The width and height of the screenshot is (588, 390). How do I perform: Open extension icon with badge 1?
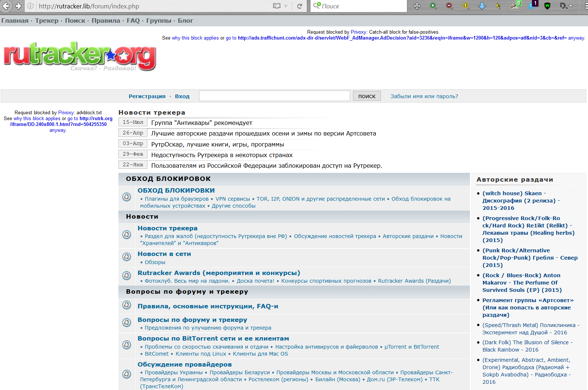click(x=533, y=5)
